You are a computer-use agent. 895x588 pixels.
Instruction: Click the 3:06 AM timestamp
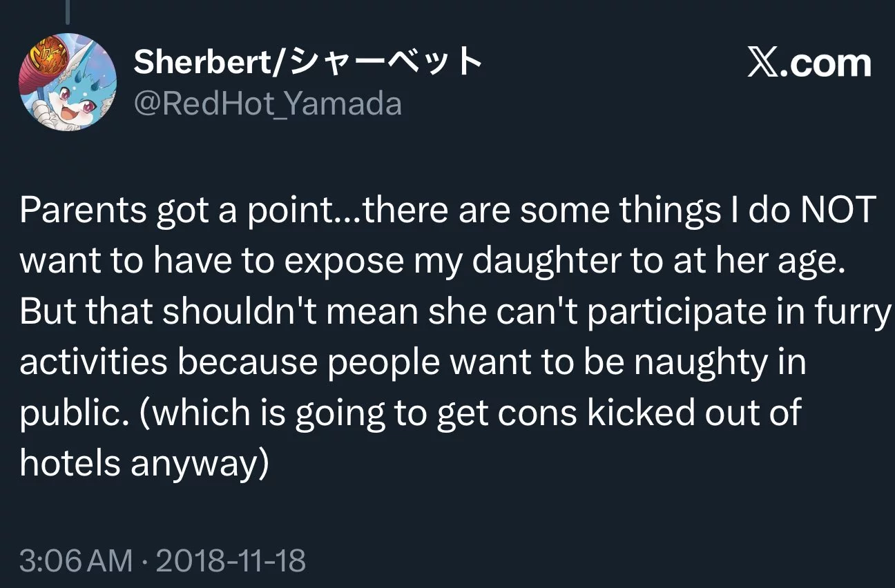click(76, 560)
